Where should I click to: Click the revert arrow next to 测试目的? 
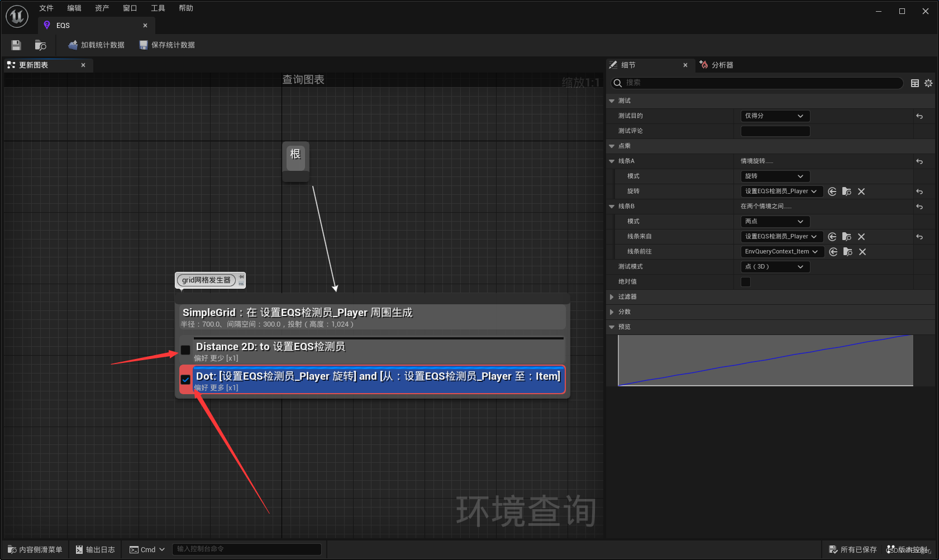coord(920,116)
